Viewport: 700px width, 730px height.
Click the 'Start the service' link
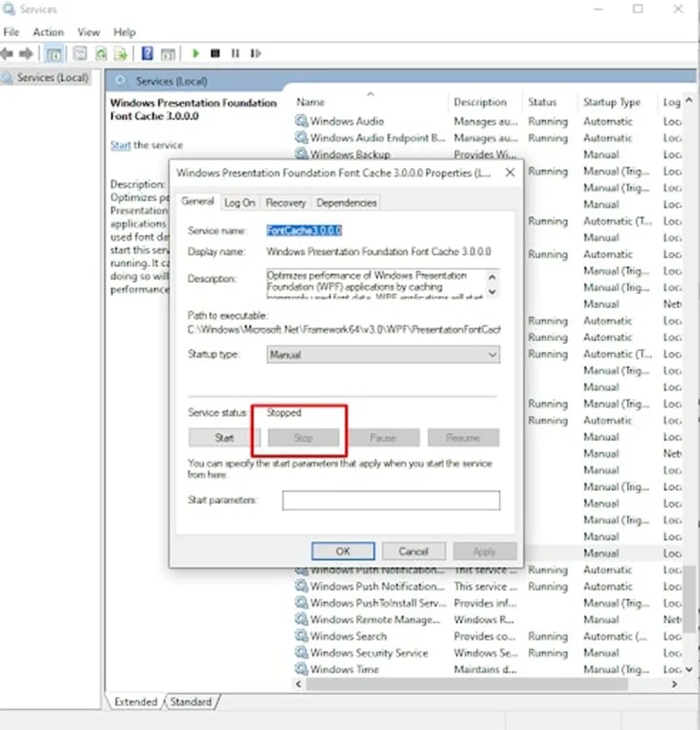click(121, 145)
